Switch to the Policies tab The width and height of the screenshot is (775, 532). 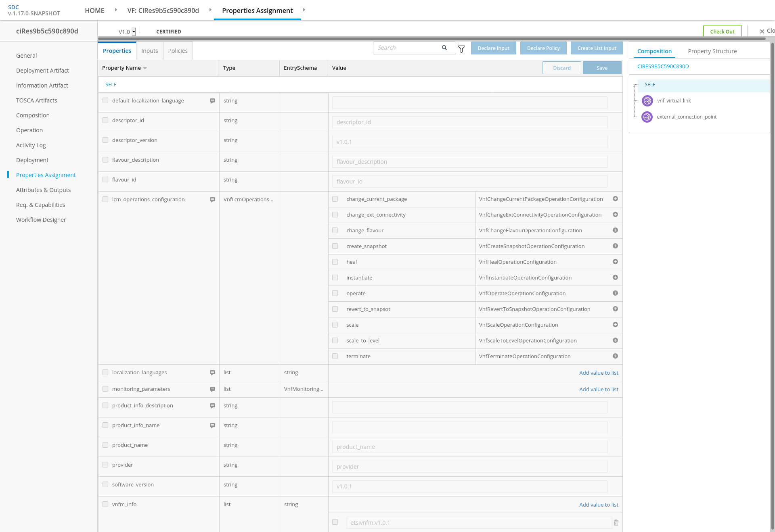(178, 51)
